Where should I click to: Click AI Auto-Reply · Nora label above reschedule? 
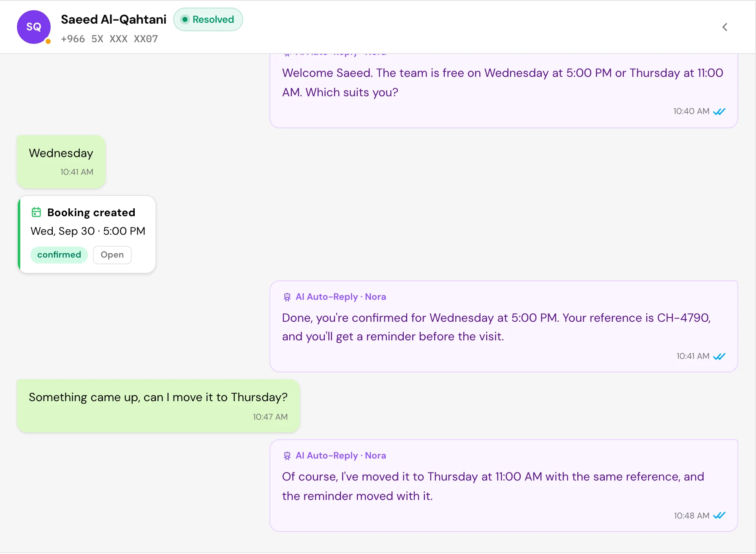pos(340,456)
